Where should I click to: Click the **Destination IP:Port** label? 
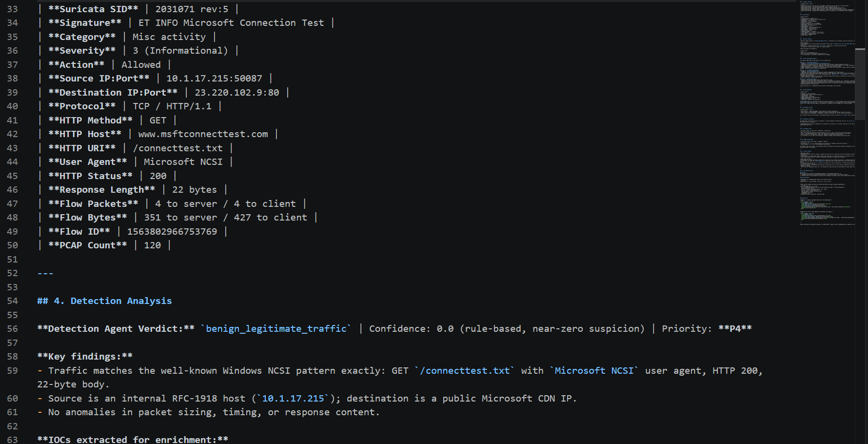(x=113, y=93)
